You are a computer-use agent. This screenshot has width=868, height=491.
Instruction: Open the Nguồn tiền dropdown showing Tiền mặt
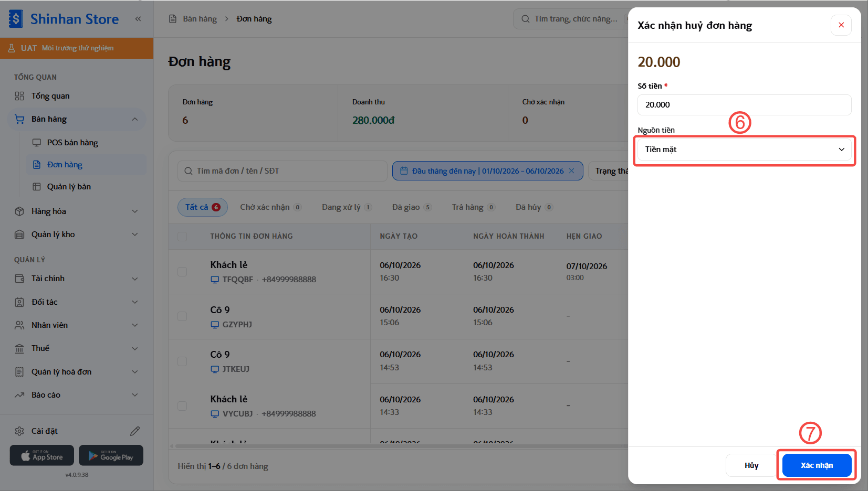(x=745, y=150)
